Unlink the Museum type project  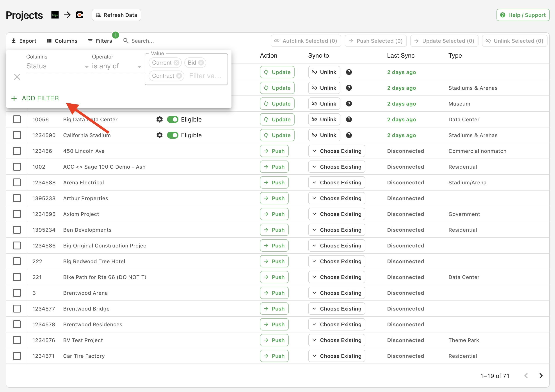(324, 104)
